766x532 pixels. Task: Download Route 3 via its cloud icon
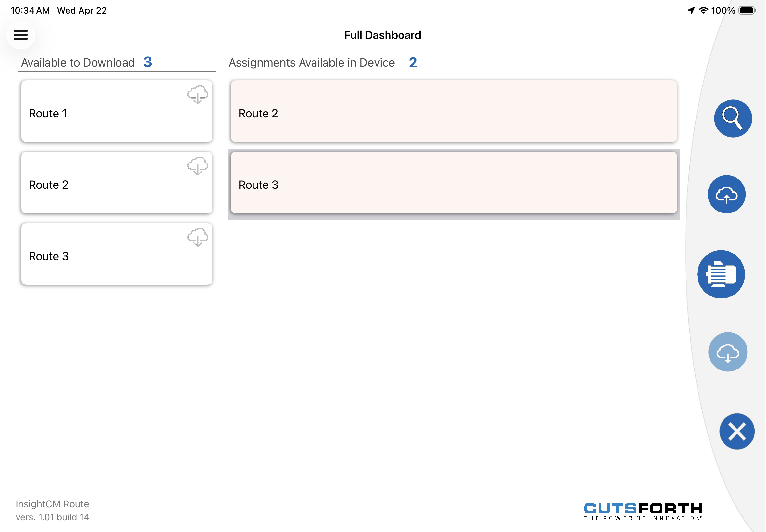(197, 237)
